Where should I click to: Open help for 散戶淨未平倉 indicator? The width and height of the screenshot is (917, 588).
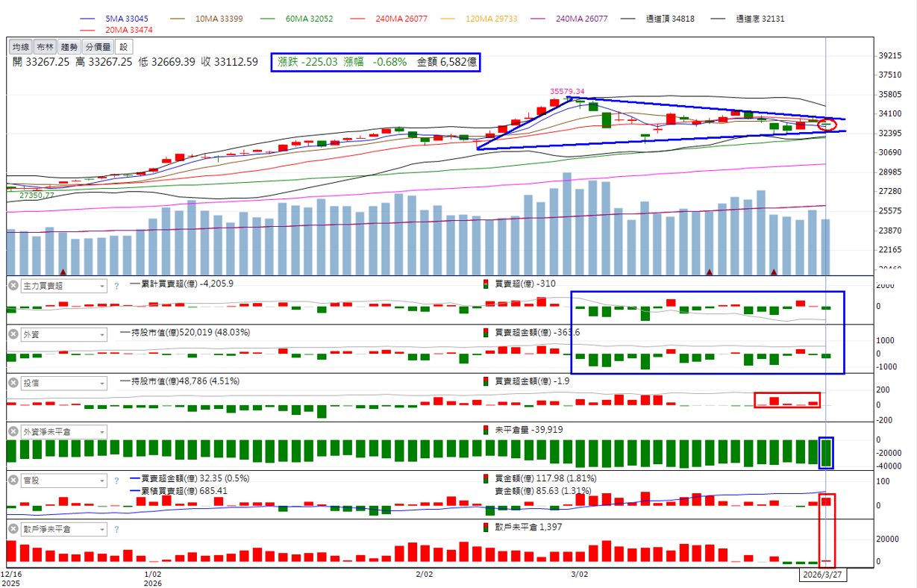(x=116, y=530)
